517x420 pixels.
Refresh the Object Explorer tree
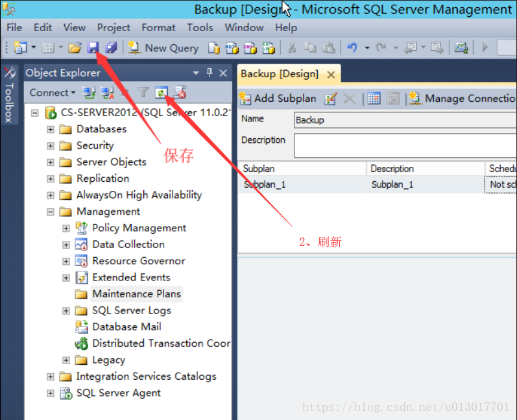click(x=162, y=93)
